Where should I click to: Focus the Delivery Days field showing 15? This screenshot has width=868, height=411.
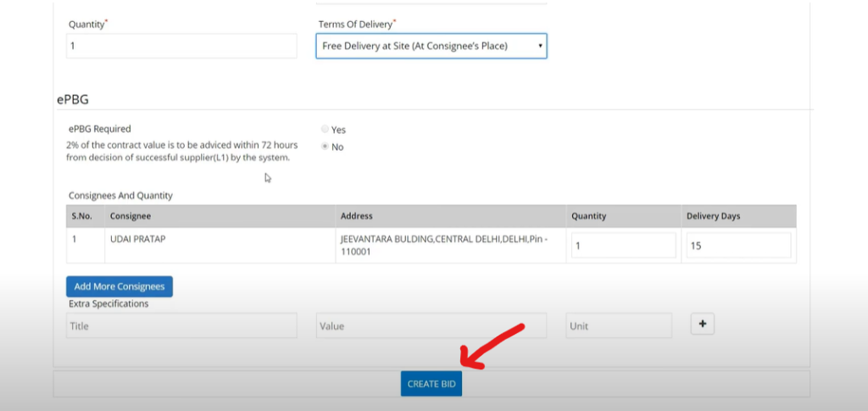coord(739,245)
